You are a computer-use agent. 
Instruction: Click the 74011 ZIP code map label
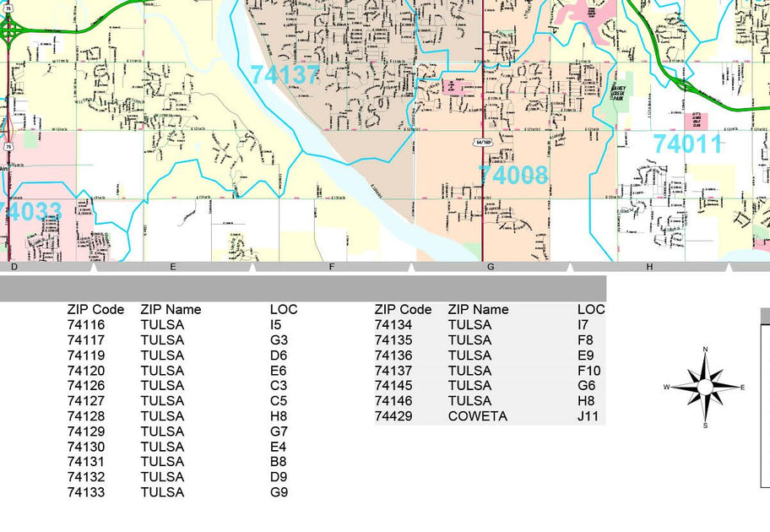click(x=687, y=144)
